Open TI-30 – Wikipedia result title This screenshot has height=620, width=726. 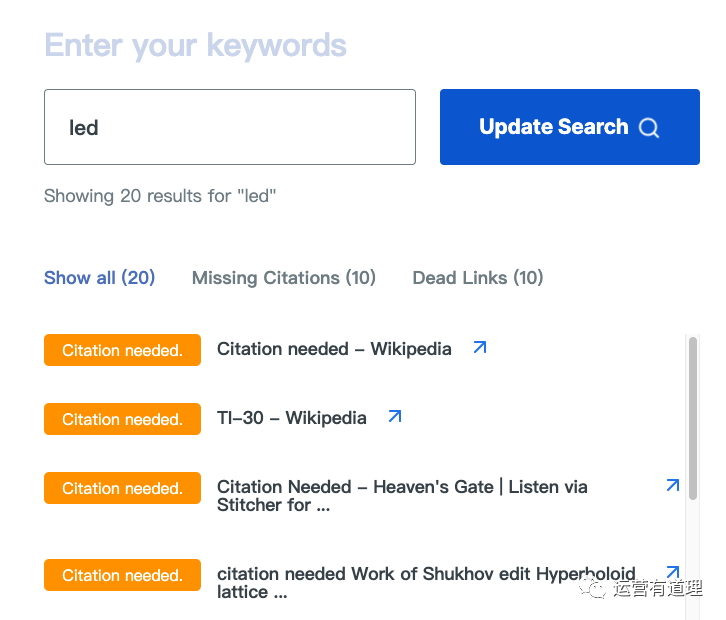(292, 418)
